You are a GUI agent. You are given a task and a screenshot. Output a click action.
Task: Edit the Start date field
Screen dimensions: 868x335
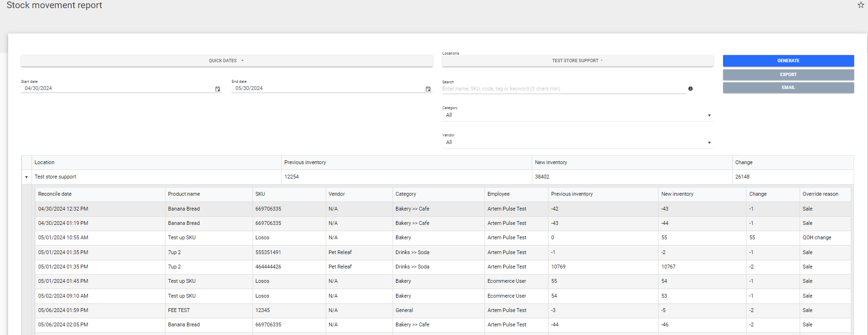point(117,89)
